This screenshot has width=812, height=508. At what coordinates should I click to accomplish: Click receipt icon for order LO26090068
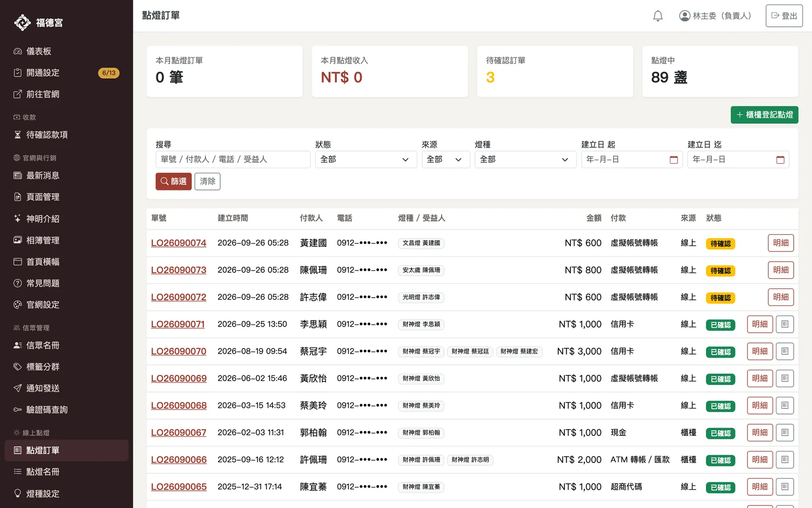(x=785, y=405)
